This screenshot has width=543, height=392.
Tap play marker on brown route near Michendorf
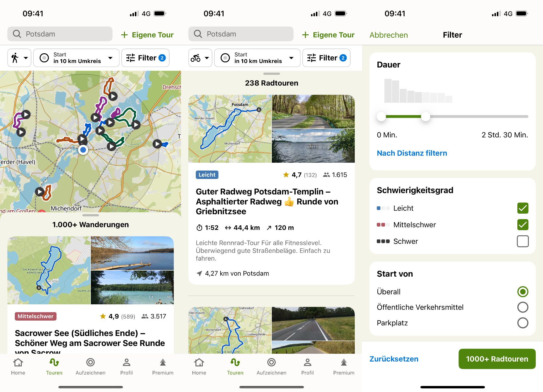40,191
